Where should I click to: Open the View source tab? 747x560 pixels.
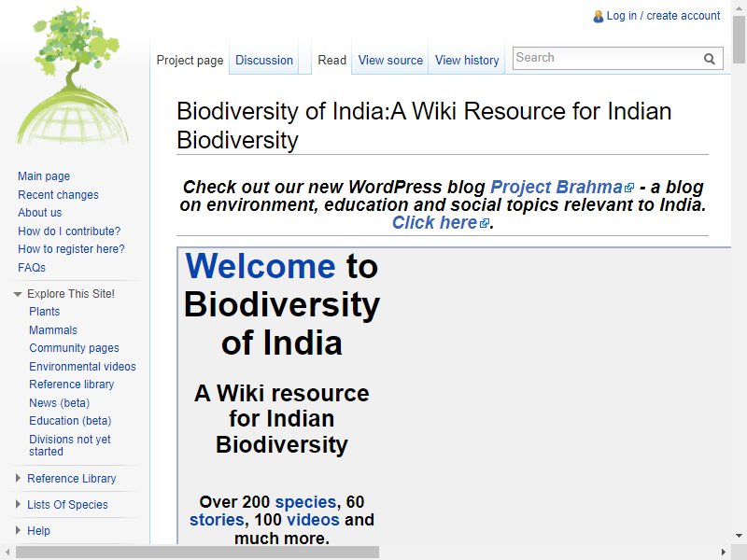coord(390,61)
